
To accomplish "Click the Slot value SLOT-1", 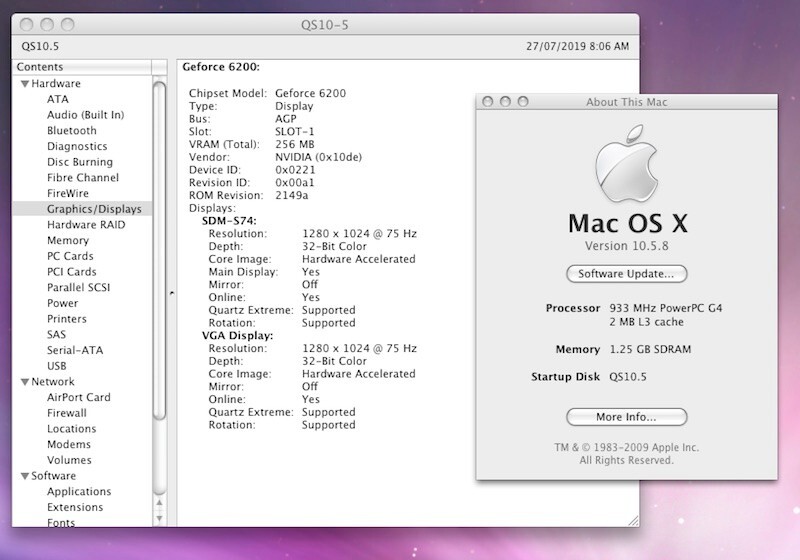I will [295, 132].
